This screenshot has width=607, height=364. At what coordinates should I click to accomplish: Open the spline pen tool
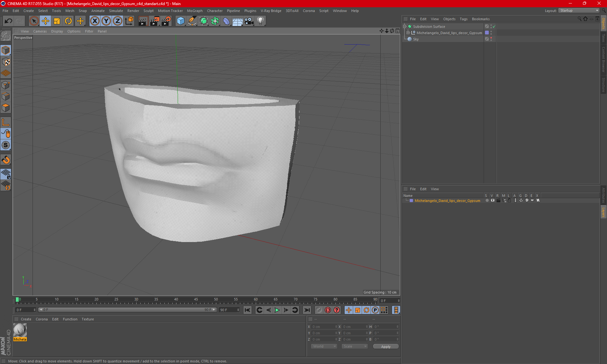tap(192, 21)
